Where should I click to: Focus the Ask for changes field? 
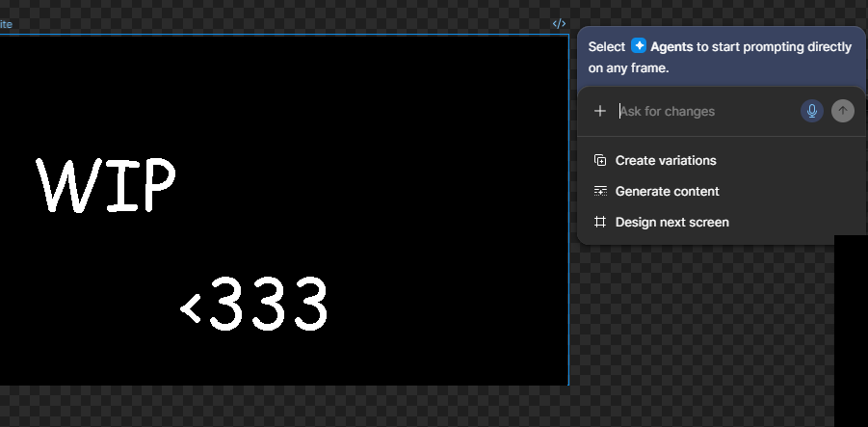(x=706, y=111)
